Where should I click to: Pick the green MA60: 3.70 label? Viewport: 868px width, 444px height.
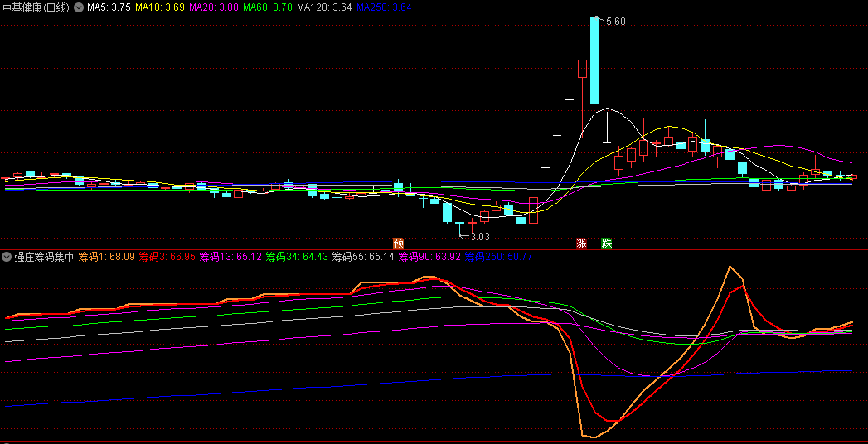click(267, 7)
